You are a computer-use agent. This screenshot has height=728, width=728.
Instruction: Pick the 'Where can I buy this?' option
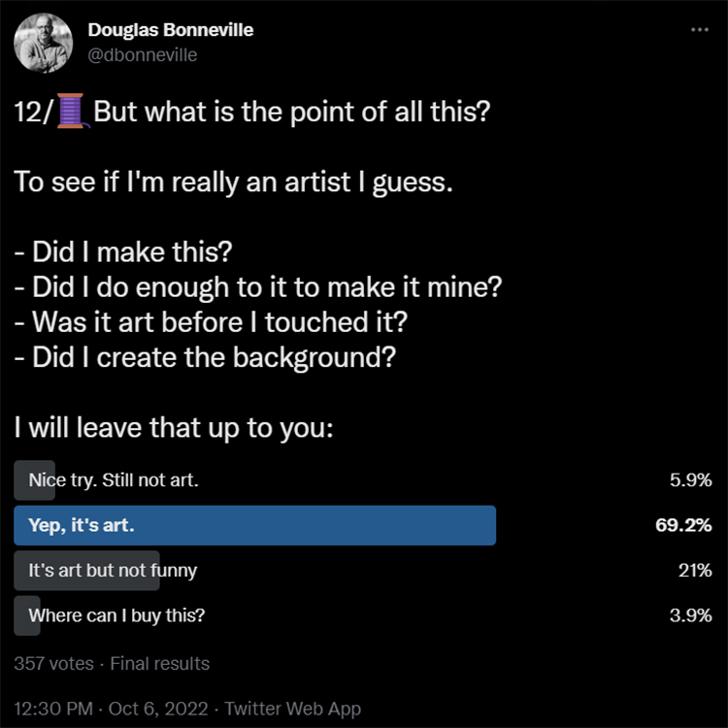tap(116, 615)
